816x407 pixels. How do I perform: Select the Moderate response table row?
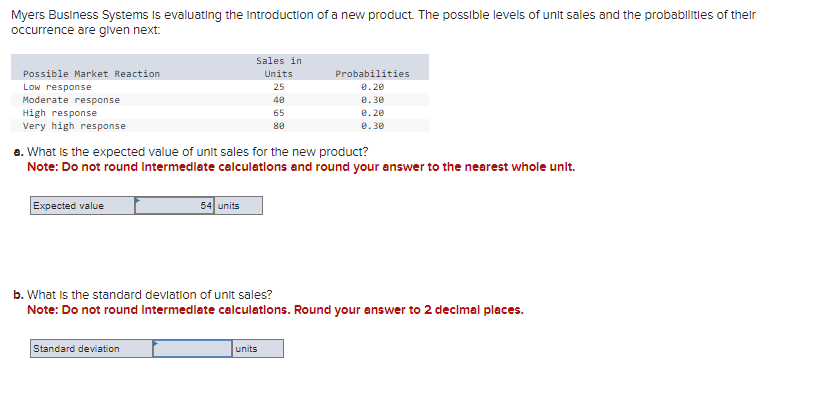pos(220,100)
